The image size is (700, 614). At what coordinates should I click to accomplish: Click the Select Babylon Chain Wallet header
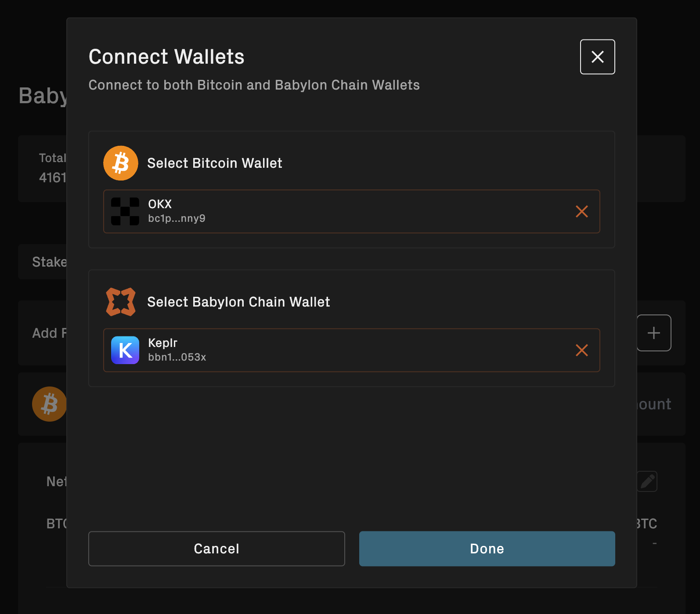coord(238,302)
